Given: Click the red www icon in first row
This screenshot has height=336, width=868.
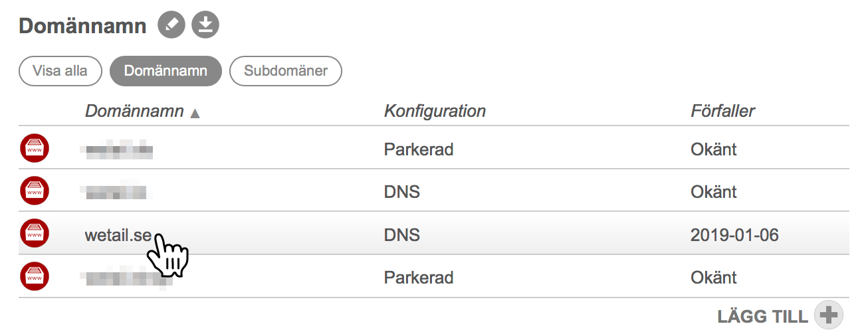Looking at the screenshot, I should [x=35, y=149].
